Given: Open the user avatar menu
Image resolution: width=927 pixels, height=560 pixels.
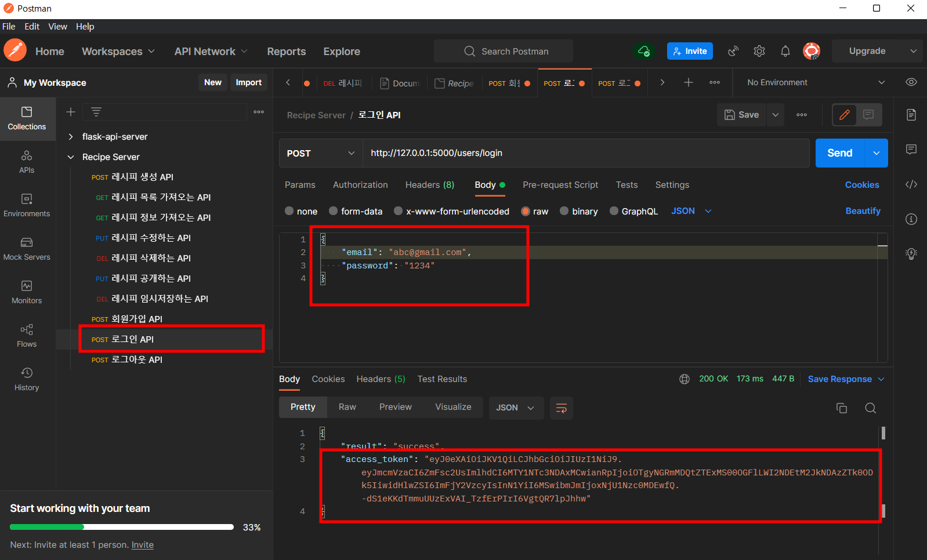Looking at the screenshot, I should coord(812,51).
